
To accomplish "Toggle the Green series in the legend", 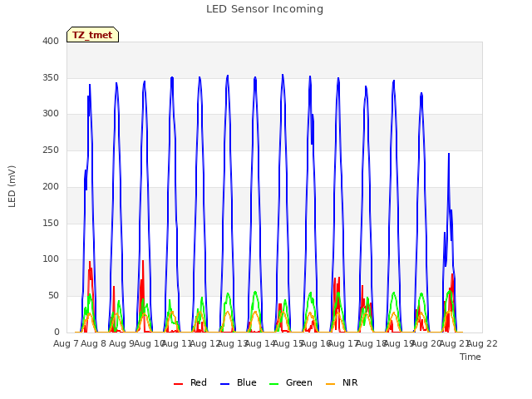I will click(x=290, y=382).
